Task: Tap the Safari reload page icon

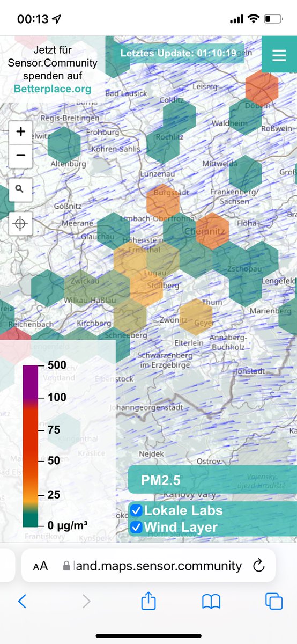Action: click(x=258, y=565)
